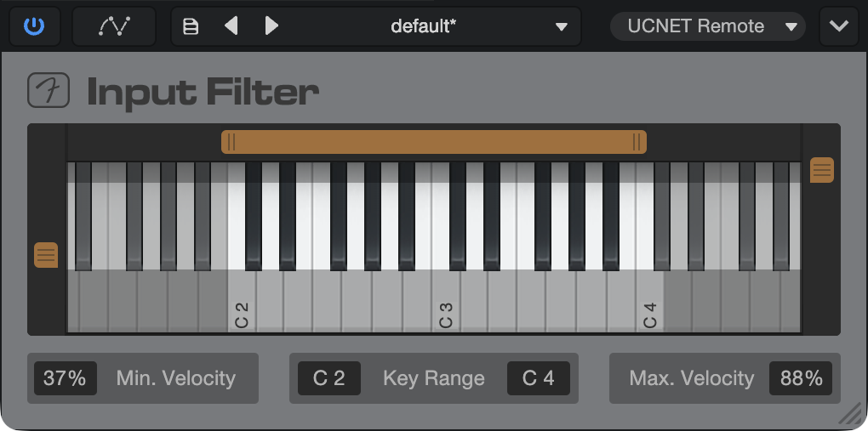Select the 37% Min. Velocity field
The image size is (868, 431).
point(66,378)
